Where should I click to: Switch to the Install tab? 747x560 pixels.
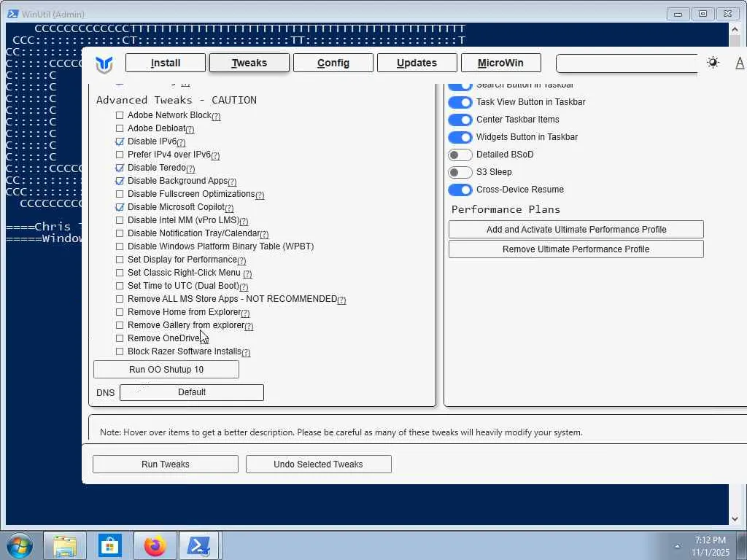point(166,63)
